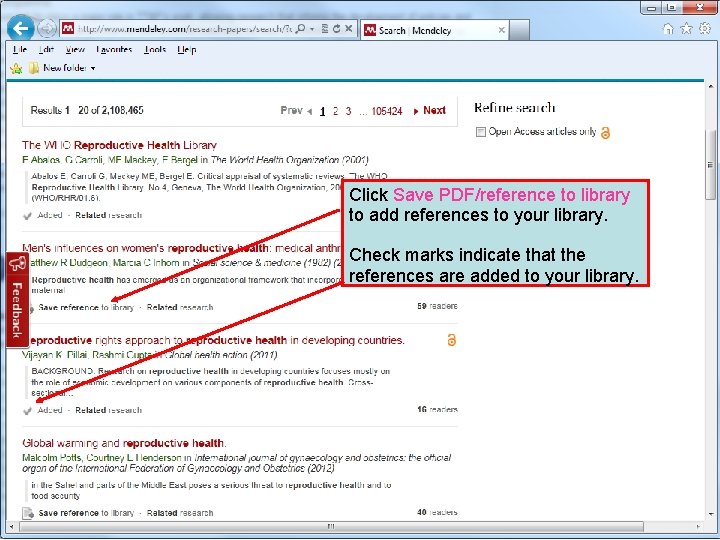Click the Feedback side tab
The width and height of the screenshot is (720, 540).
17,300
